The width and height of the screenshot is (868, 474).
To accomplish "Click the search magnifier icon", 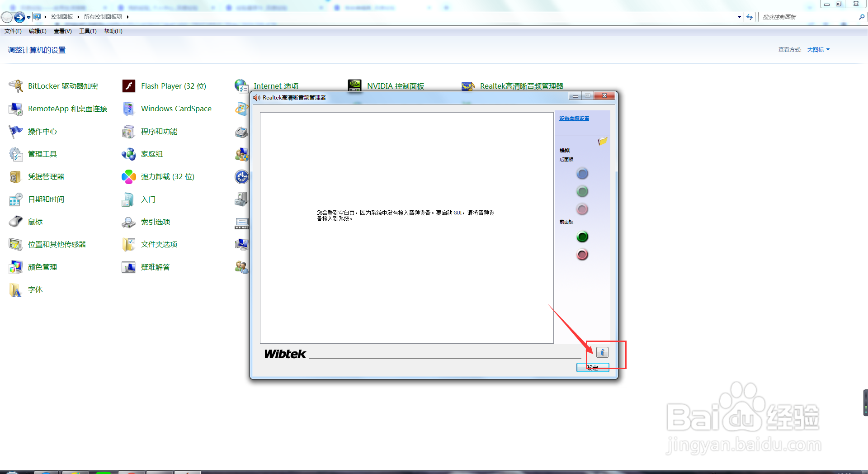I will point(862,17).
